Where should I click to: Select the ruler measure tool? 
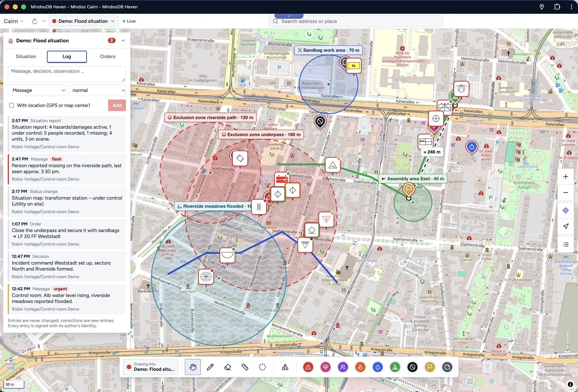pyautogui.click(x=245, y=367)
